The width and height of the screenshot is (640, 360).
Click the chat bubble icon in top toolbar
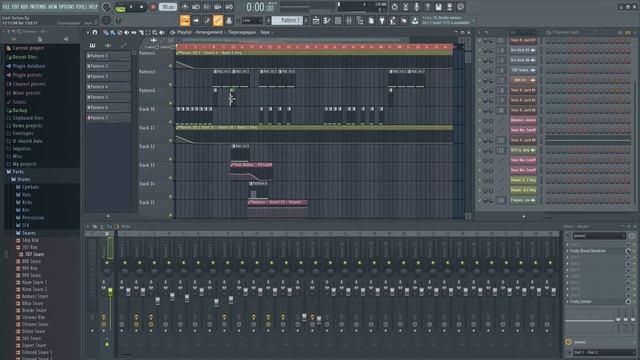click(x=460, y=7)
